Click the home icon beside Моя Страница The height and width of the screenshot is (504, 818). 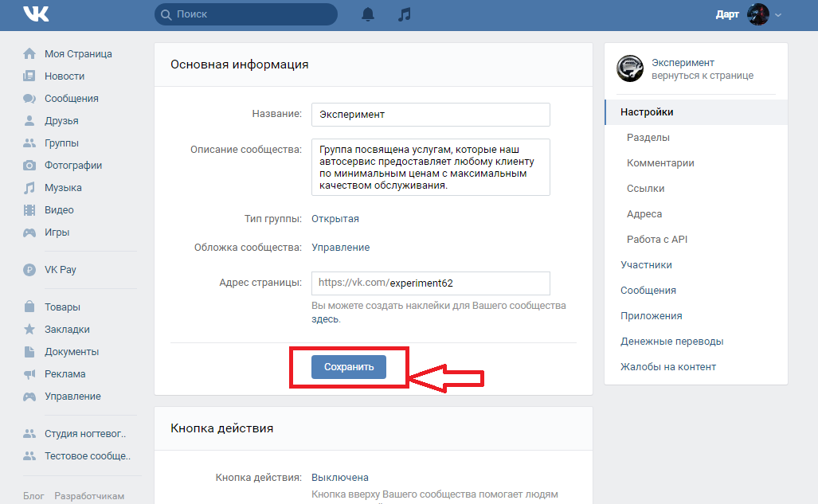click(29, 54)
